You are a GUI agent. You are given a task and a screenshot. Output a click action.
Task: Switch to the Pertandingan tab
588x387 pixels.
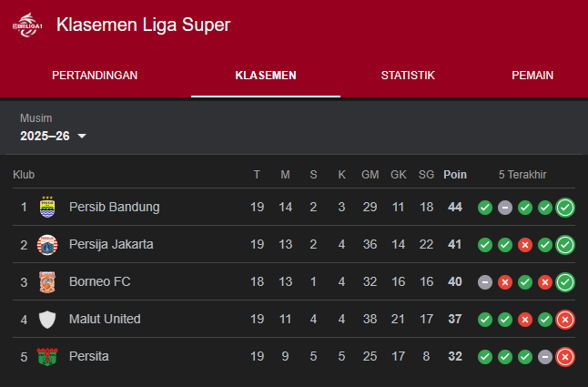click(95, 76)
